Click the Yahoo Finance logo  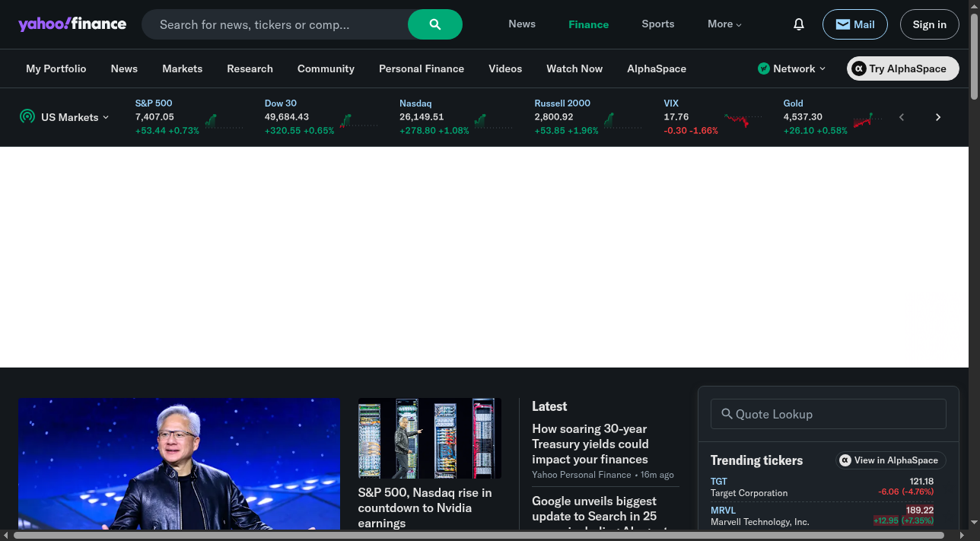click(x=72, y=24)
